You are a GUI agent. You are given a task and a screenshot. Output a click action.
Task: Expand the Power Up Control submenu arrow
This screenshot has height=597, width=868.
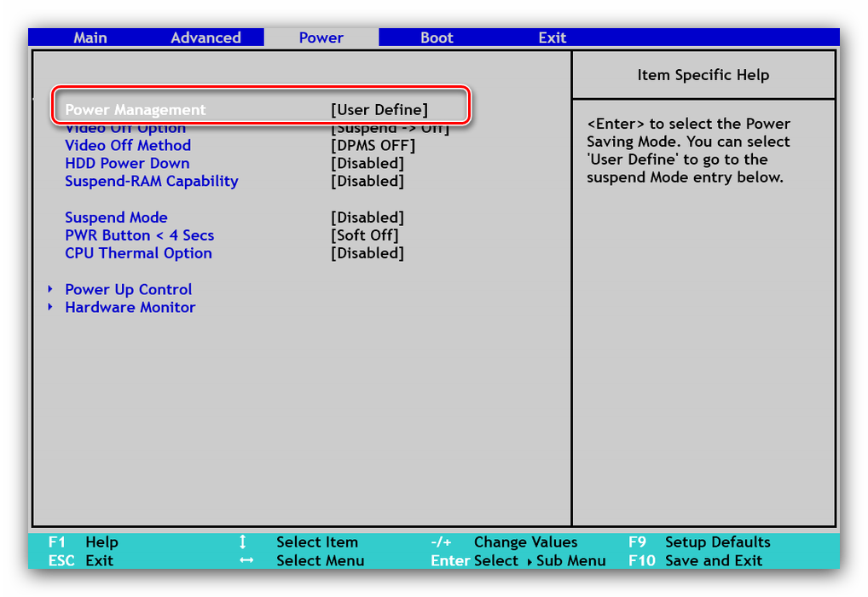pyautogui.click(x=50, y=289)
